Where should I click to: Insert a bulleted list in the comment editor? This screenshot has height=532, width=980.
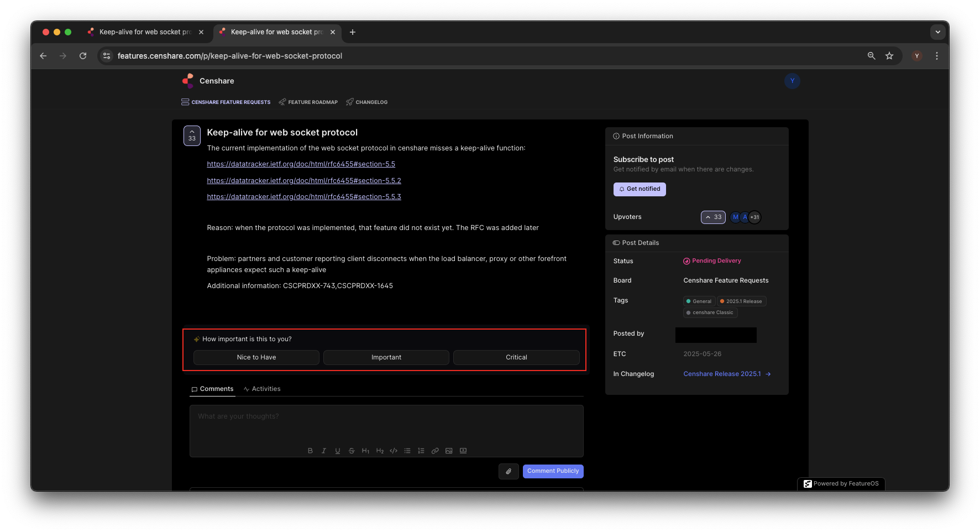407,451
